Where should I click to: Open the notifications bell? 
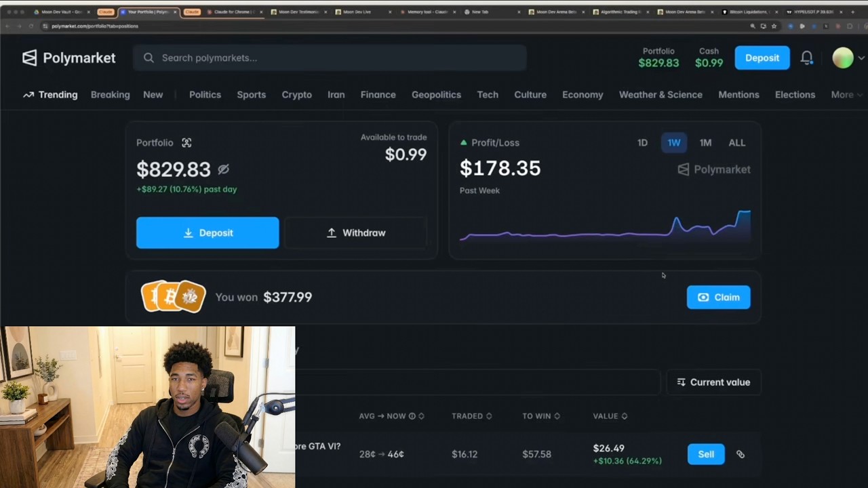[x=807, y=58]
